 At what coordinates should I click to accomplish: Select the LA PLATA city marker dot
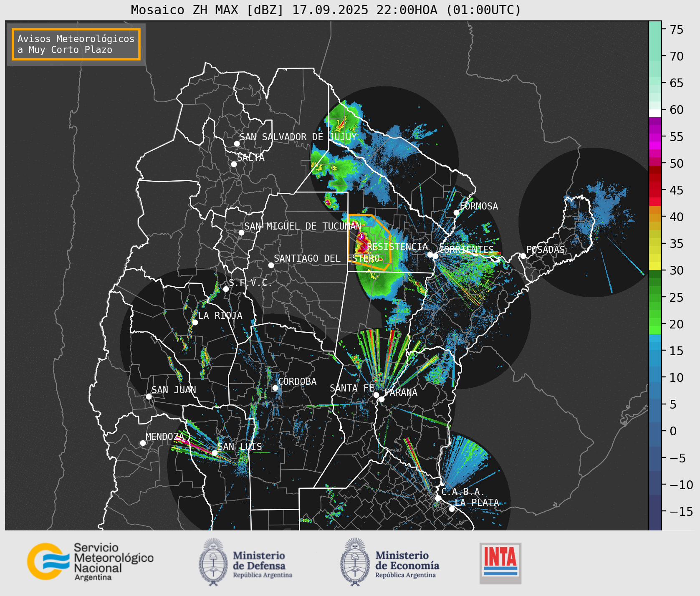(x=452, y=509)
